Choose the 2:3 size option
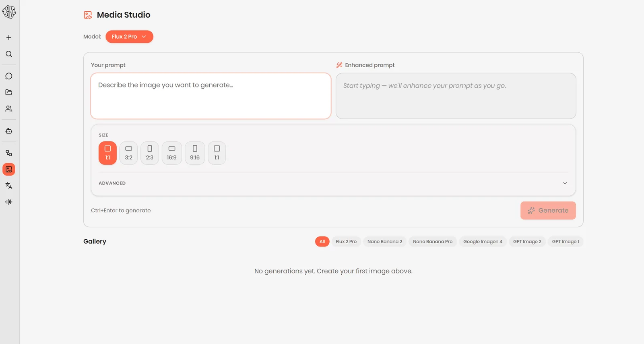The width and height of the screenshot is (644, 344). [150, 153]
